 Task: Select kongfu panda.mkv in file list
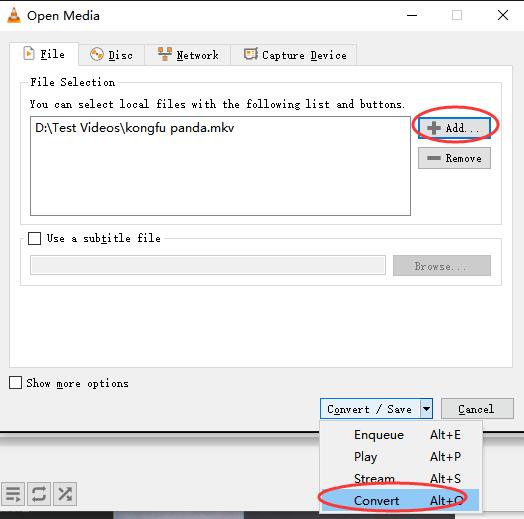click(x=135, y=128)
